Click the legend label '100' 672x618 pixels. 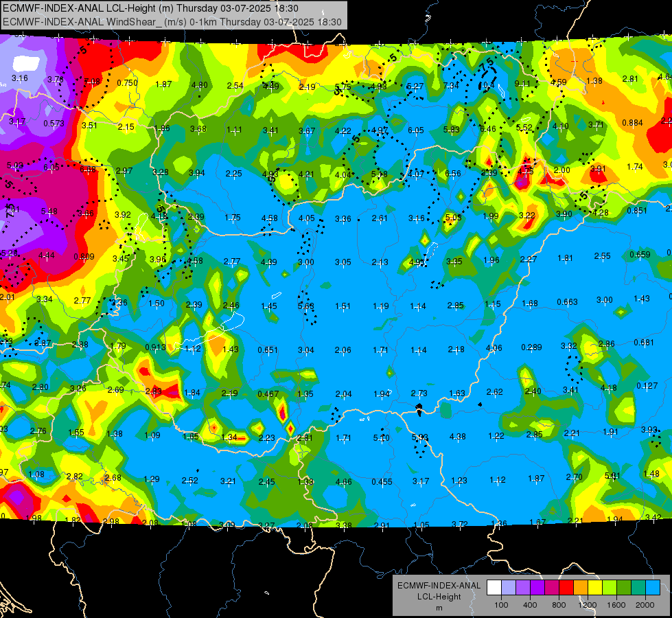point(501,605)
